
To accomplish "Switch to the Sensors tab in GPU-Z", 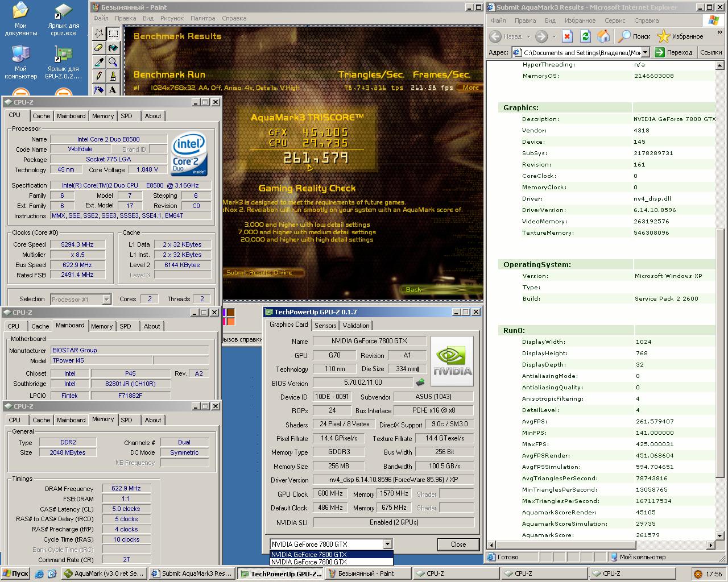I will coord(325,326).
